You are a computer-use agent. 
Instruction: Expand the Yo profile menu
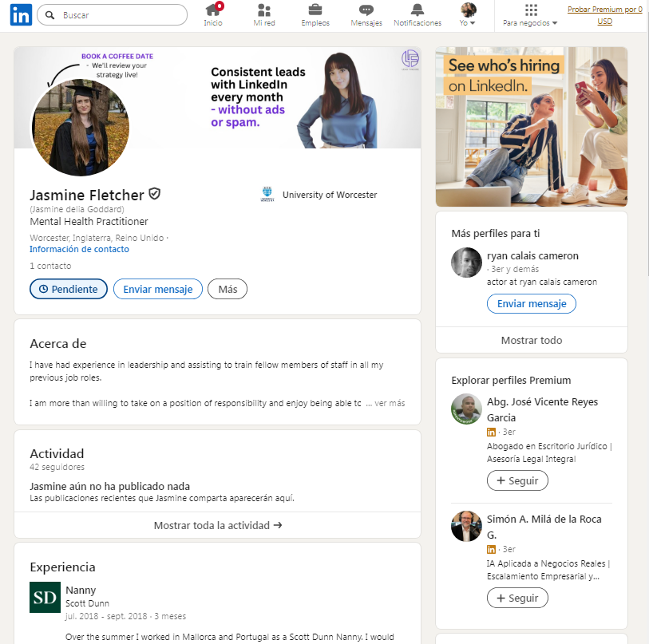[x=468, y=15]
